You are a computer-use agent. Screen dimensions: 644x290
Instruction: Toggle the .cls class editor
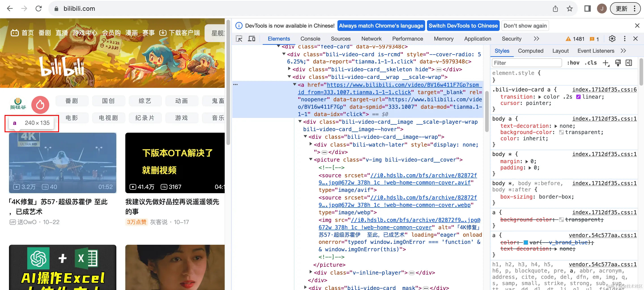[x=591, y=63]
